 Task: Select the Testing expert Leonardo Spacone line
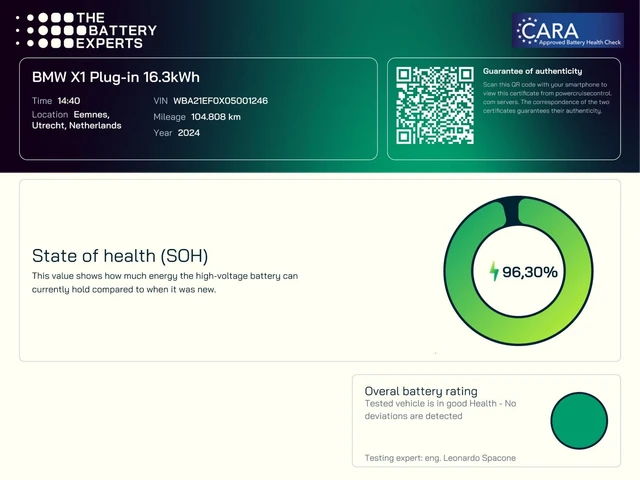click(x=440, y=458)
